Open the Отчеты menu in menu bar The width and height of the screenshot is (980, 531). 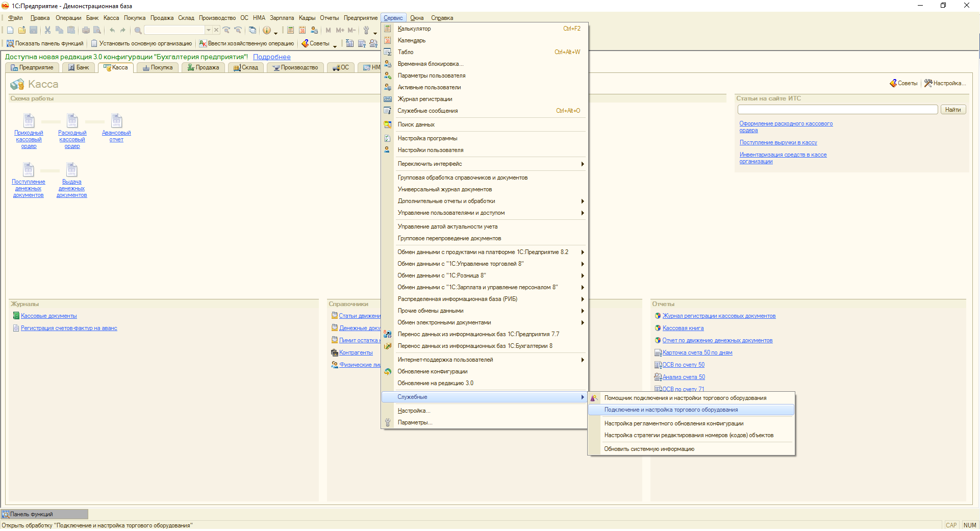[329, 18]
